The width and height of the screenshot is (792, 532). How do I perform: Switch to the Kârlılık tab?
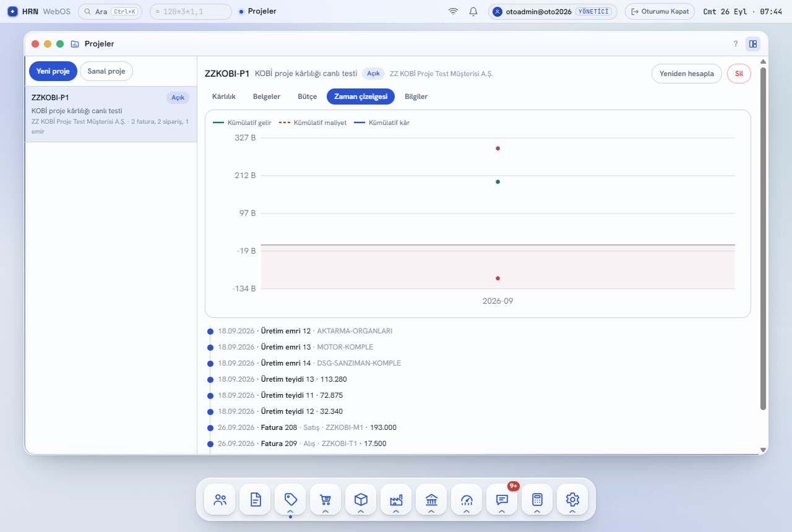[224, 97]
